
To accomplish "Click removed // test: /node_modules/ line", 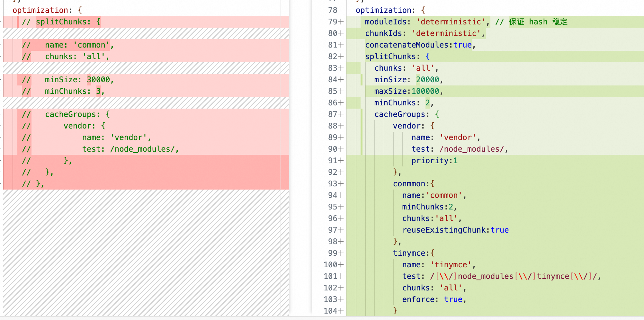I will pyautogui.click(x=100, y=149).
